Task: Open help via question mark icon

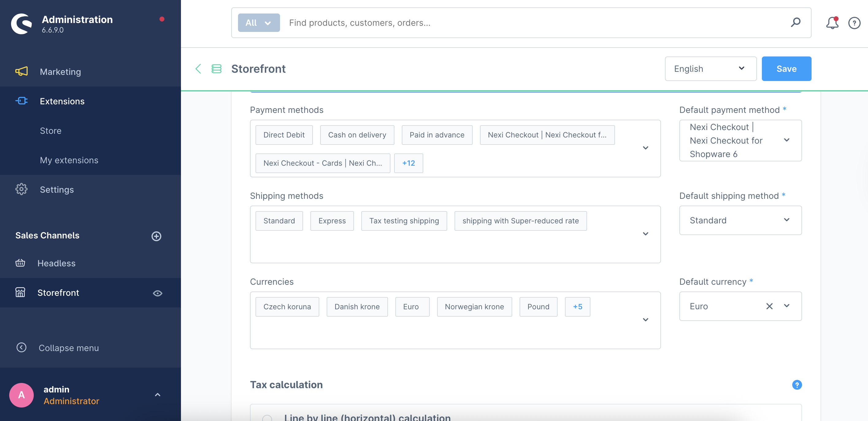Action: [x=854, y=23]
